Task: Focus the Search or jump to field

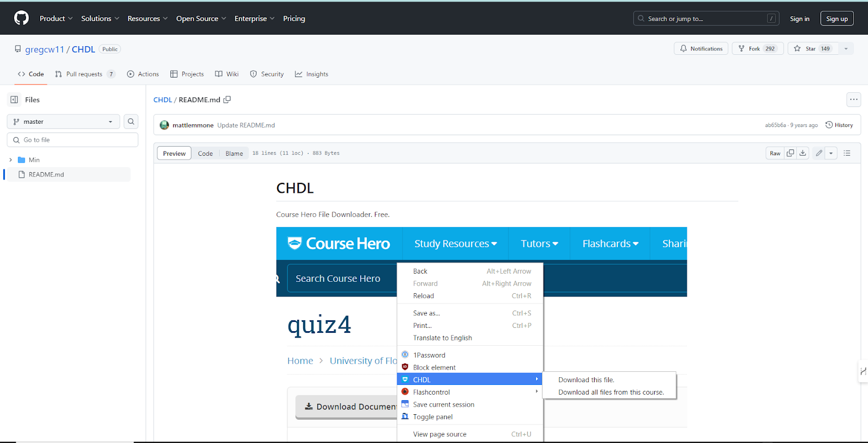Action: coord(706,18)
